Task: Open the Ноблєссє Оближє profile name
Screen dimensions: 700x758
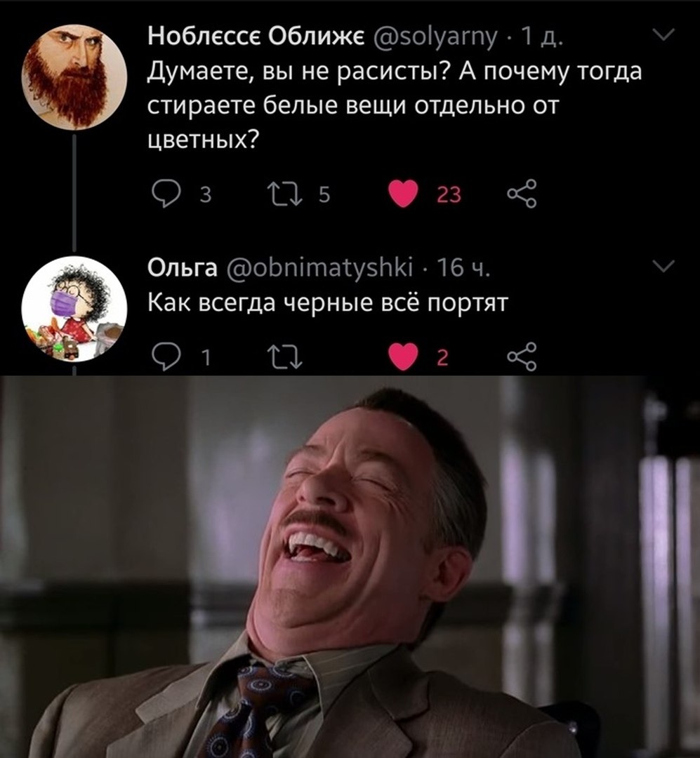Action: (x=256, y=36)
